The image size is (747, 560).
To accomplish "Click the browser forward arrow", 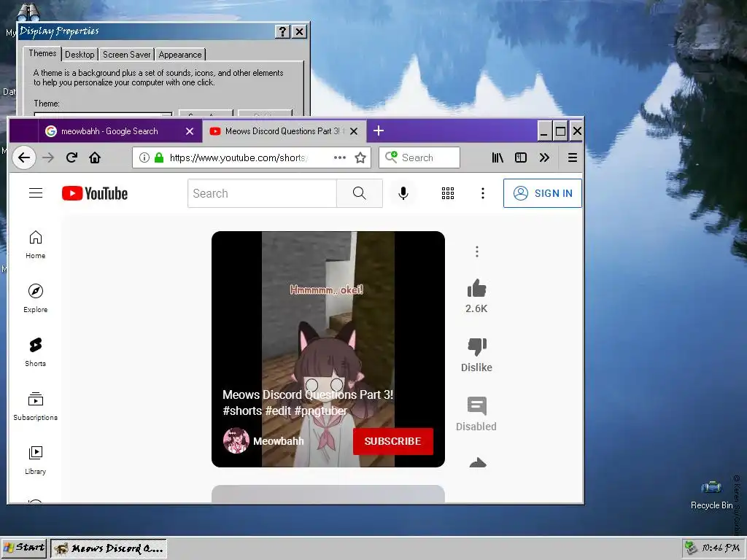I will pos(48,157).
